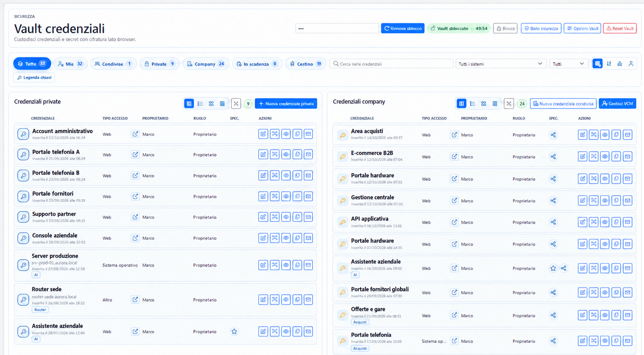Open Opzioni Vault
Image resolution: width=644 pixels, height=355 pixels.
coord(582,28)
